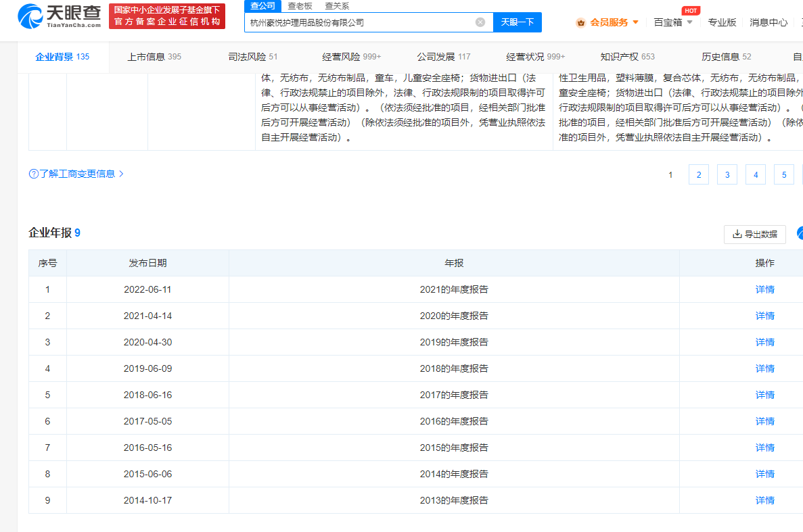803x532 pixels.
Task: Clear the search box with X icon
Action: [480, 22]
